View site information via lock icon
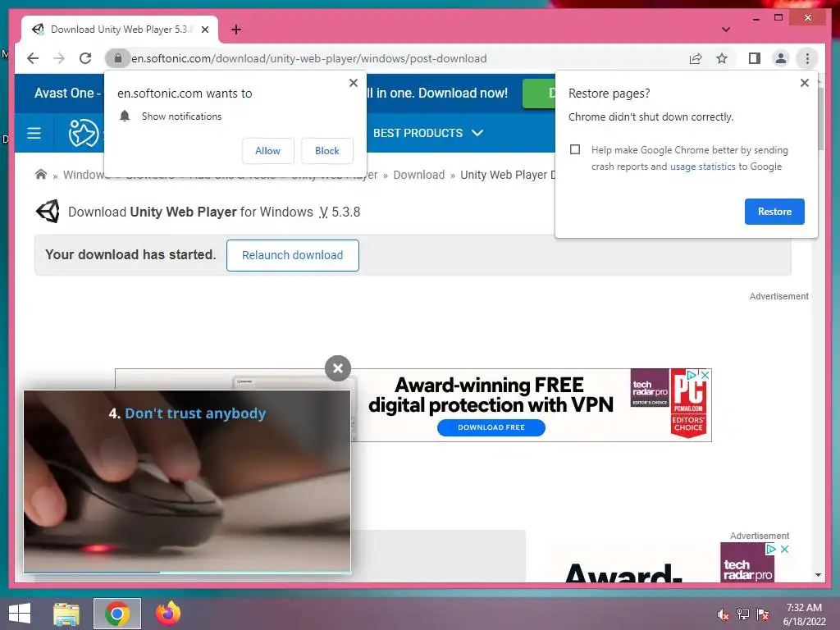 [118, 58]
